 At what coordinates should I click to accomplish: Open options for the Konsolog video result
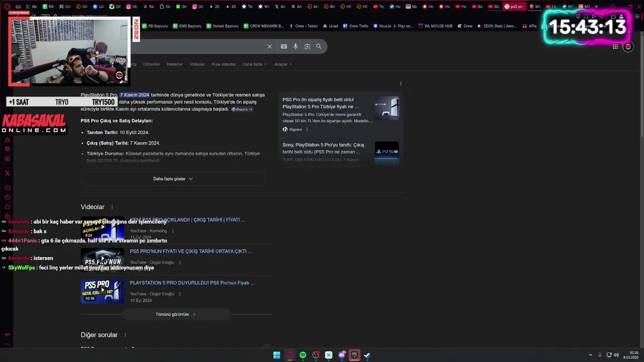point(173,231)
